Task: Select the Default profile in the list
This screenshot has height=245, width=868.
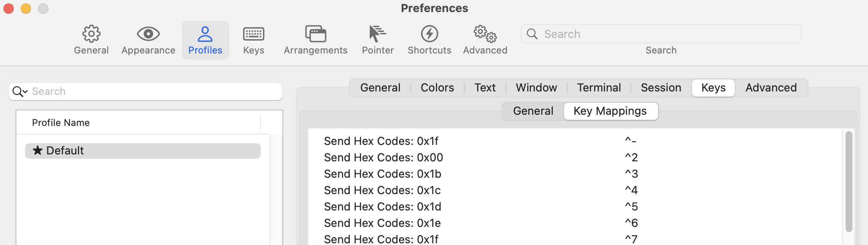Action: pyautogui.click(x=143, y=151)
